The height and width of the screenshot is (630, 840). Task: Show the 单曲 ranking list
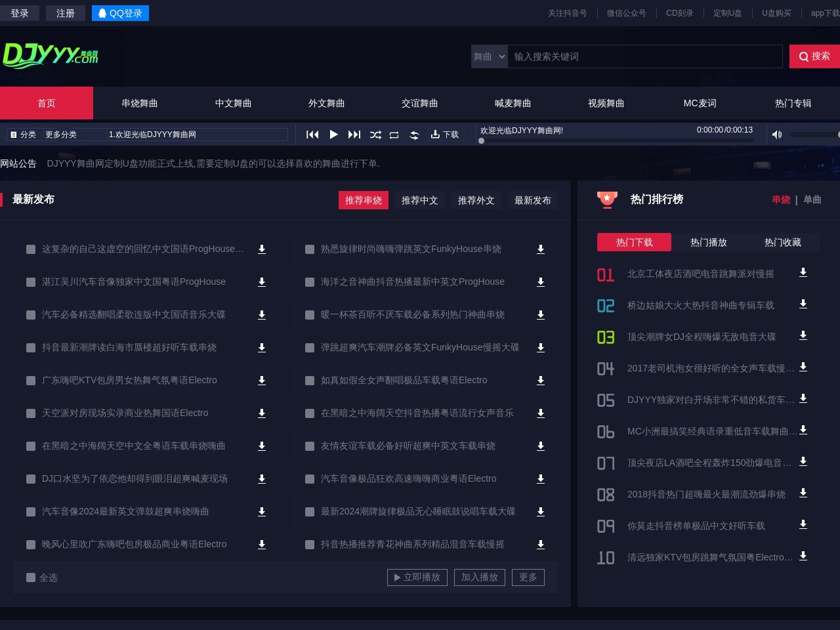point(812,199)
